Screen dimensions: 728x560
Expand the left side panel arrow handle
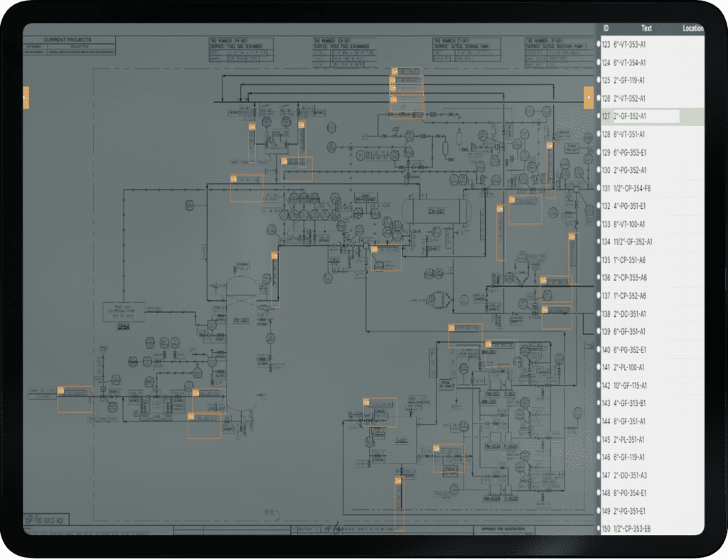tap(26, 97)
